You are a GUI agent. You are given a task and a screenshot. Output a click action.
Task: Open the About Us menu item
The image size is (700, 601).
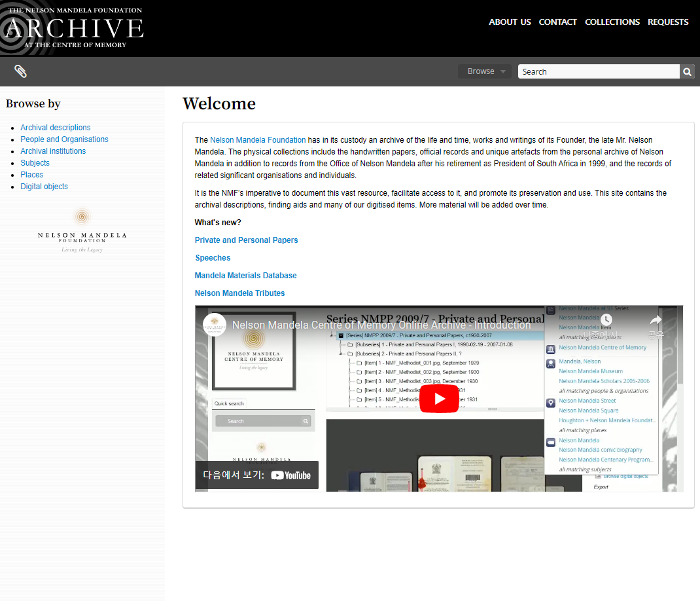(x=510, y=22)
